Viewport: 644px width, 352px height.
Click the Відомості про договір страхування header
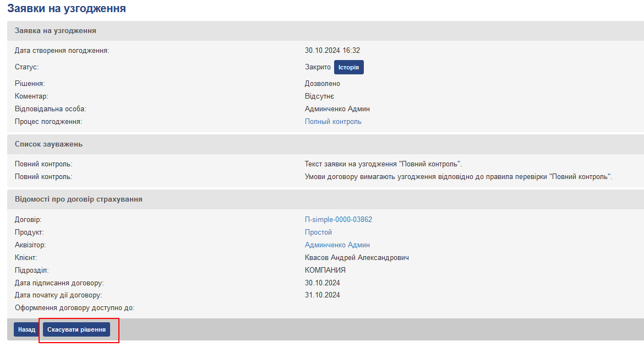(79, 199)
